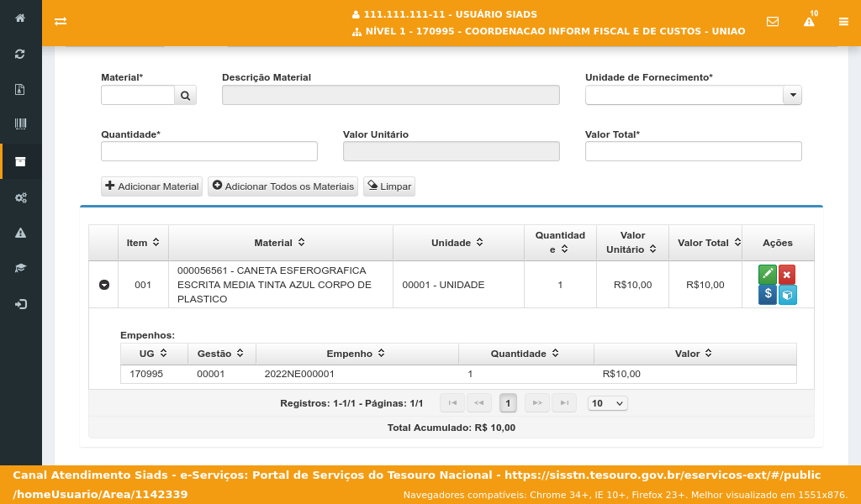
Task: Go to first page of results
Action: 452,403
